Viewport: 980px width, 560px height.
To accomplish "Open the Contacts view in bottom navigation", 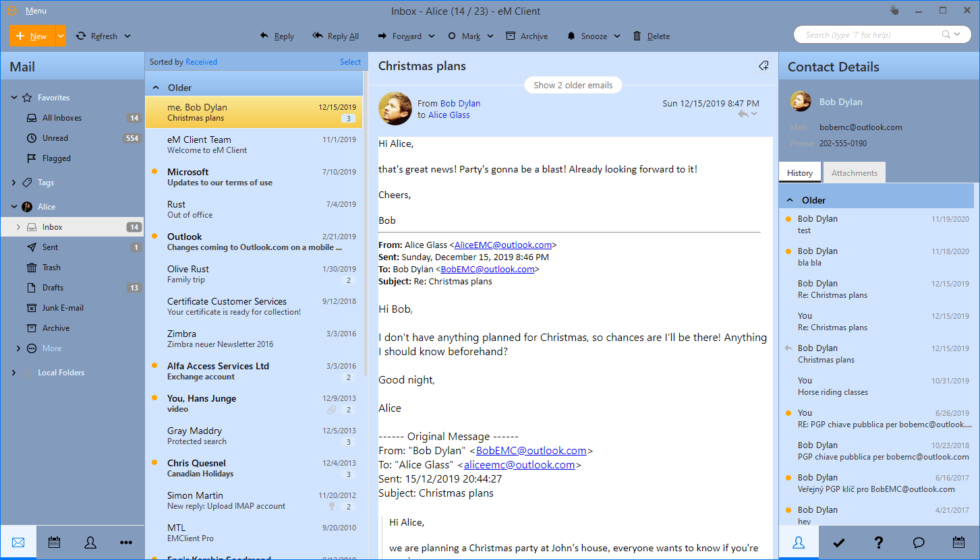I will click(x=90, y=542).
